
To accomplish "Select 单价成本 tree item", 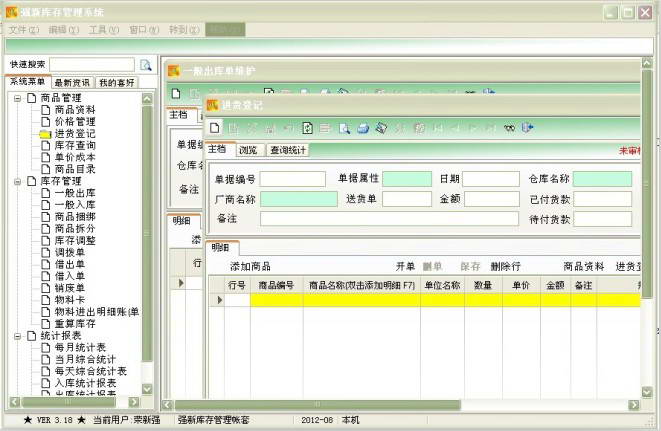I will point(75,157).
